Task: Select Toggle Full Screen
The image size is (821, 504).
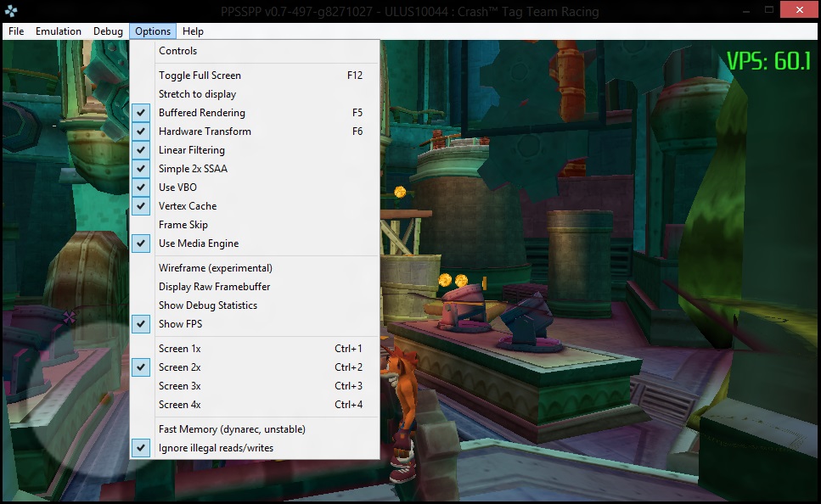Action: 200,76
